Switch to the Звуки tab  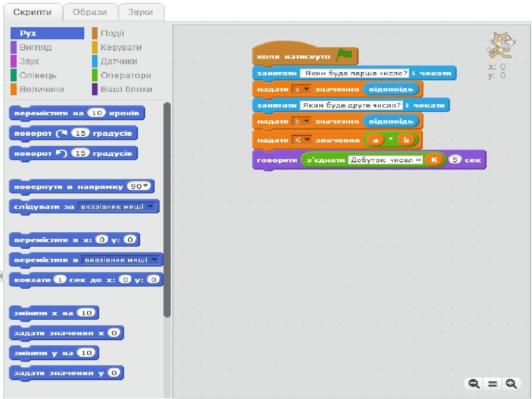[x=140, y=12]
